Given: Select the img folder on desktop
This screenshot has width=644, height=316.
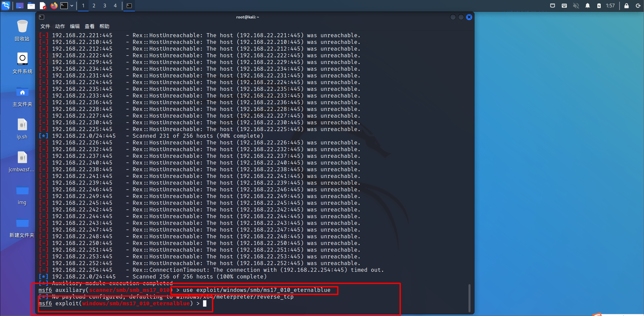Looking at the screenshot, I should click(22, 195).
